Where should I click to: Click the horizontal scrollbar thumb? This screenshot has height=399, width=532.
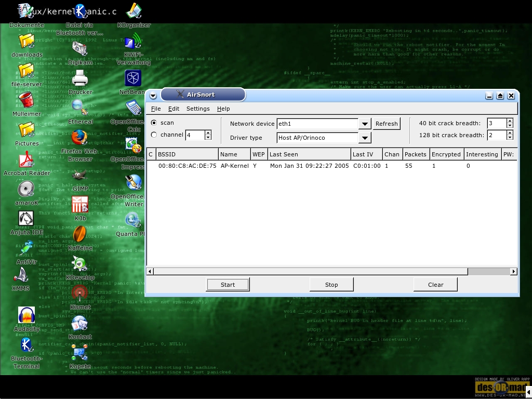tap(311, 271)
